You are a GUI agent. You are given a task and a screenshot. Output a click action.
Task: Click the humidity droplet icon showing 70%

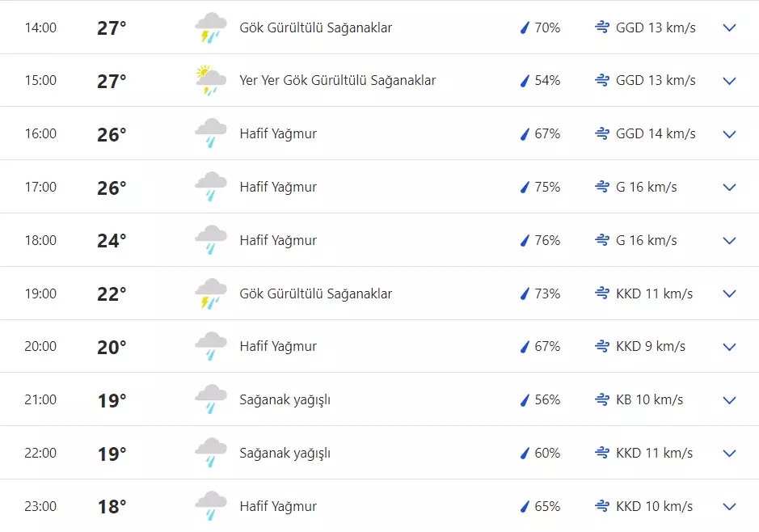526,27
